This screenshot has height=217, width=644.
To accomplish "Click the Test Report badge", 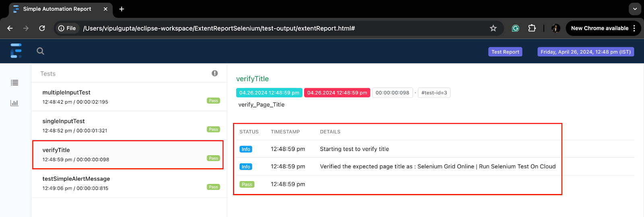I will [505, 52].
